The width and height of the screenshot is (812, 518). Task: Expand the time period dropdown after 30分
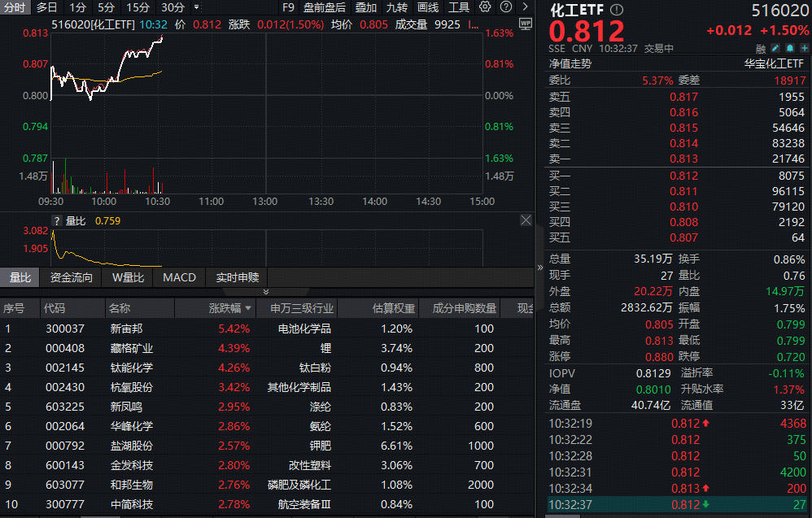pyautogui.click(x=196, y=7)
